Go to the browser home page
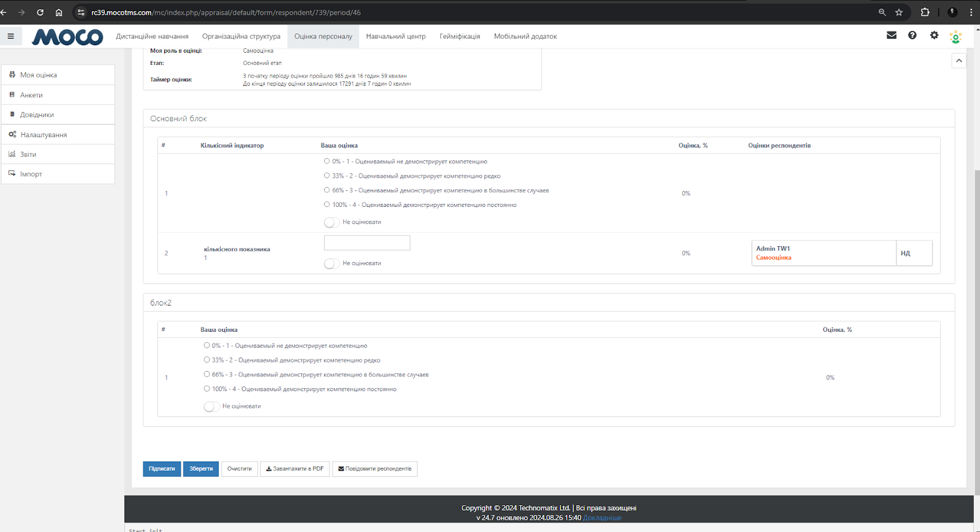 coord(59,12)
